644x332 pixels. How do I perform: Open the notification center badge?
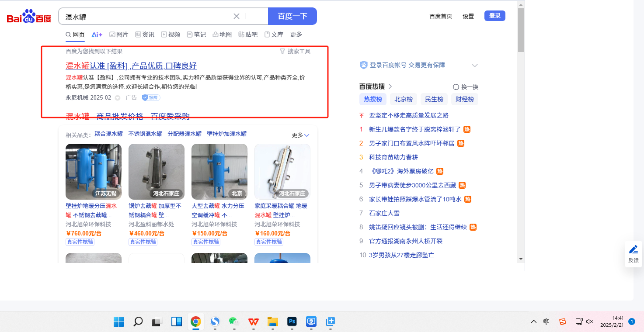coord(632,322)
